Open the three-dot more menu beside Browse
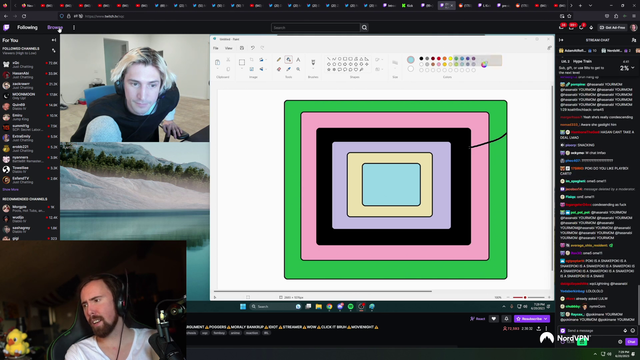 pos(74,28)
